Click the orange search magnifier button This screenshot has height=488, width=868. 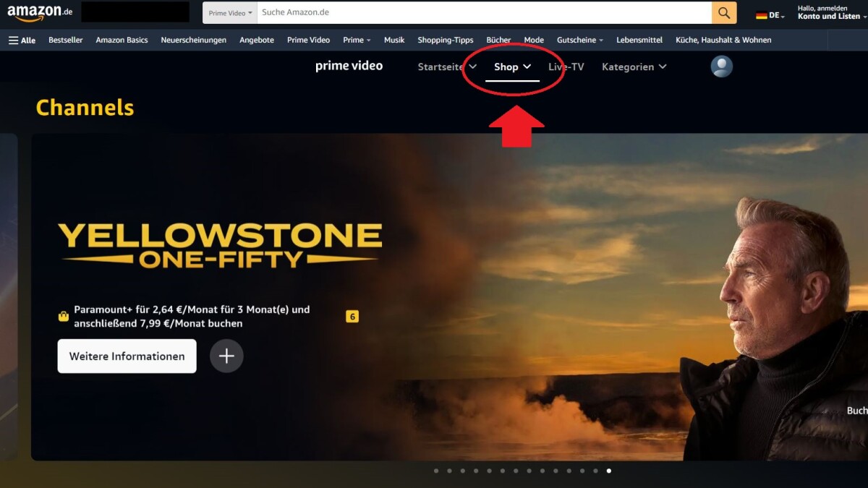pos(724,12)
